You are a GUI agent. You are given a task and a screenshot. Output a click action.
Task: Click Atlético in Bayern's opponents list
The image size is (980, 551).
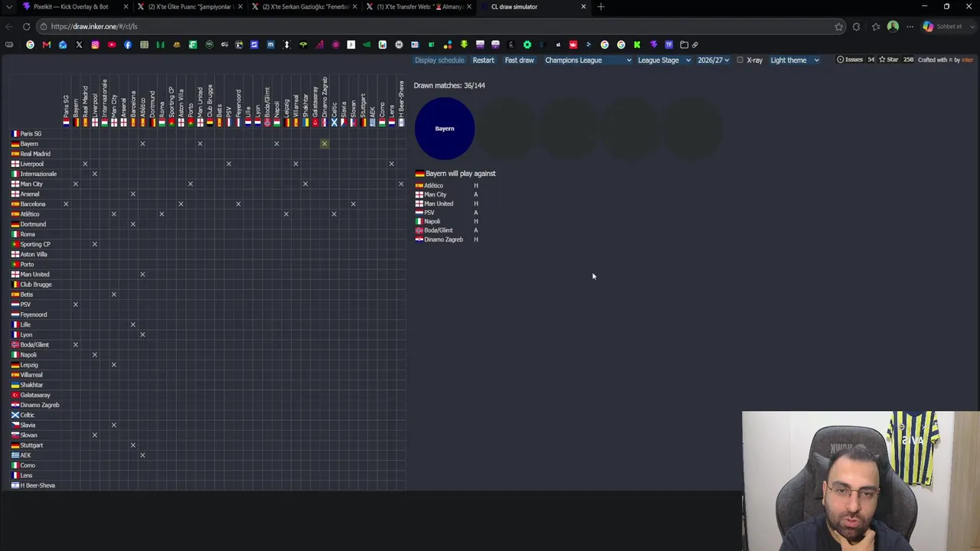coord(430,186)
